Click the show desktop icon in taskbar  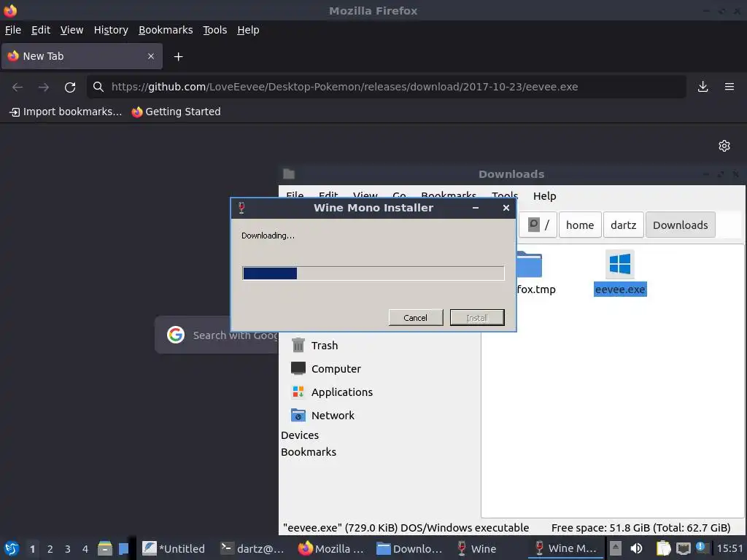coord(123,548)
